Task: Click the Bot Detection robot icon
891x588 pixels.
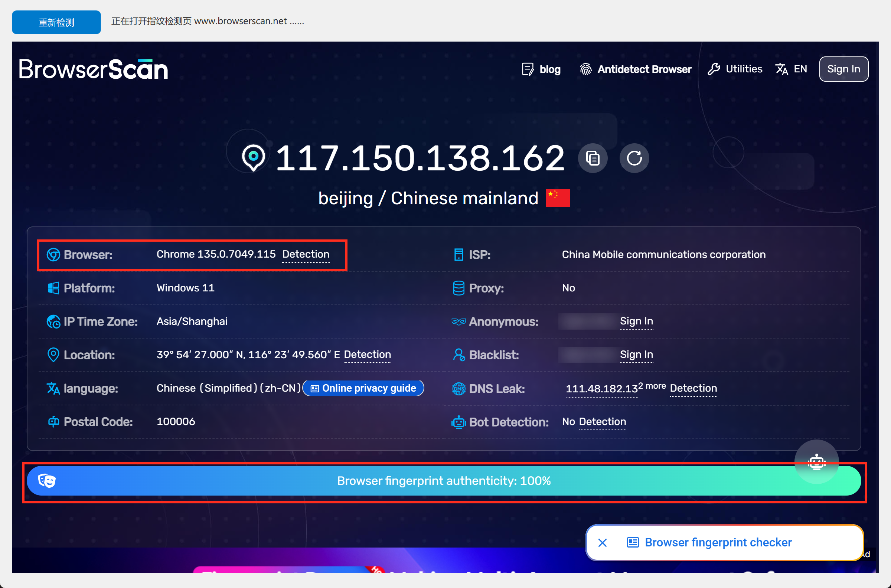Action: [458, 422]
